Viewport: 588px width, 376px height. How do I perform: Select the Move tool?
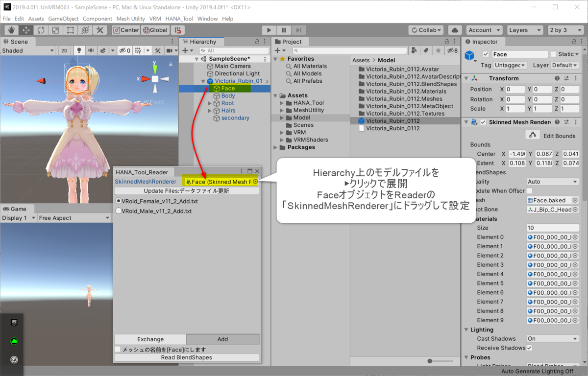[x=26, y=30]
